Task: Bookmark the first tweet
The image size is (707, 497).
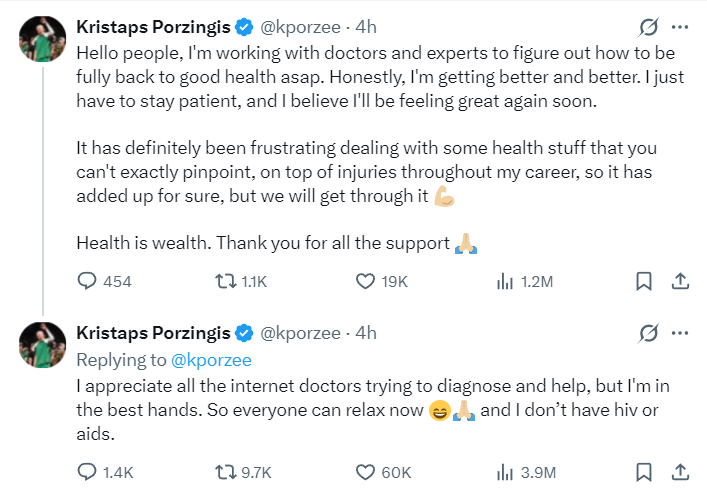Action: [x=643, y=281]
